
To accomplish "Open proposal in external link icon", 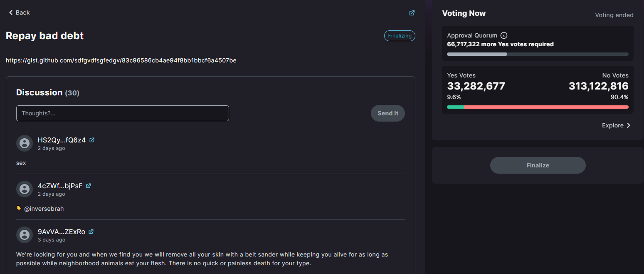I will pyautogui.click(x=412, y=13).
